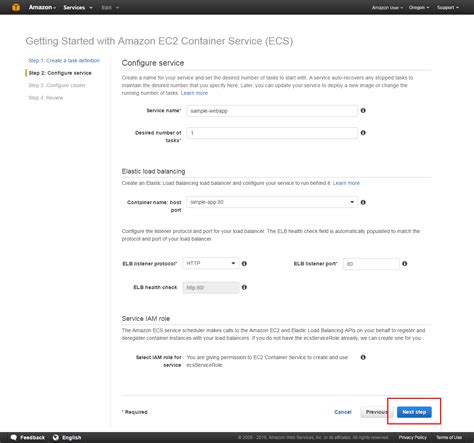Focus the Service name input field

click(272, 111)
